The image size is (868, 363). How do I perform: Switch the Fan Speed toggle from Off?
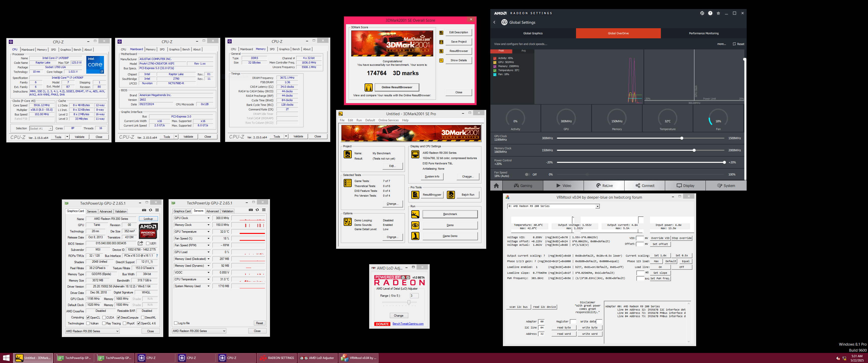click(x=527, y=174)
